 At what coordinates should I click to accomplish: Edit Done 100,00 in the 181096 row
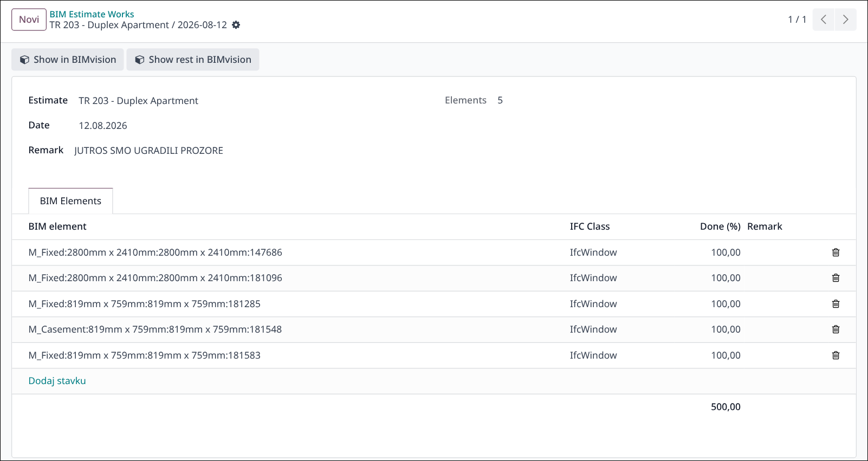[726, 278]
